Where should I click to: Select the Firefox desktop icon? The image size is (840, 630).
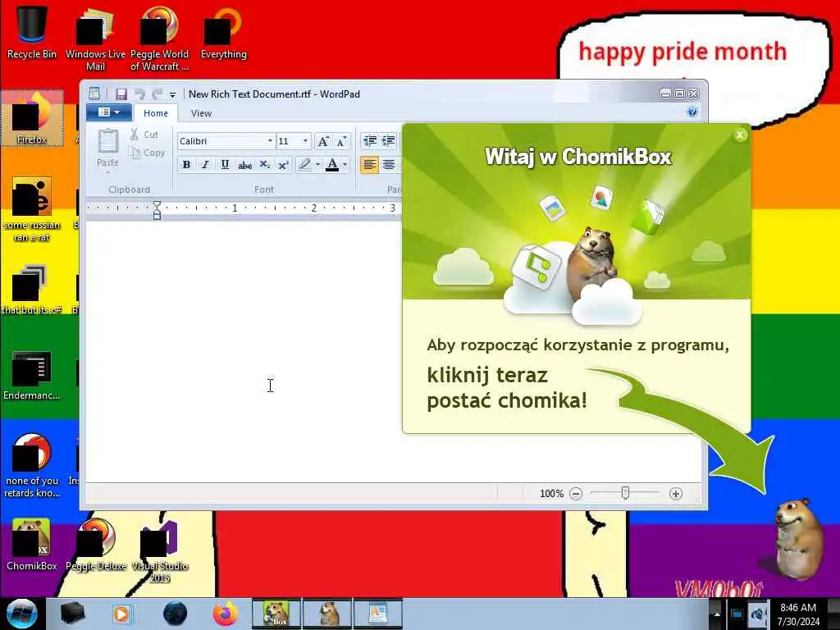tap(32, 118)
